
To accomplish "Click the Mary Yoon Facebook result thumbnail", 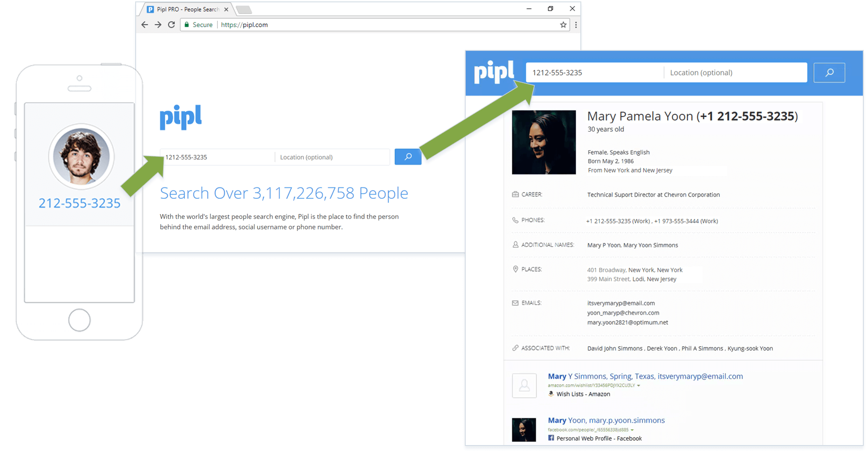I will (524, 430).
